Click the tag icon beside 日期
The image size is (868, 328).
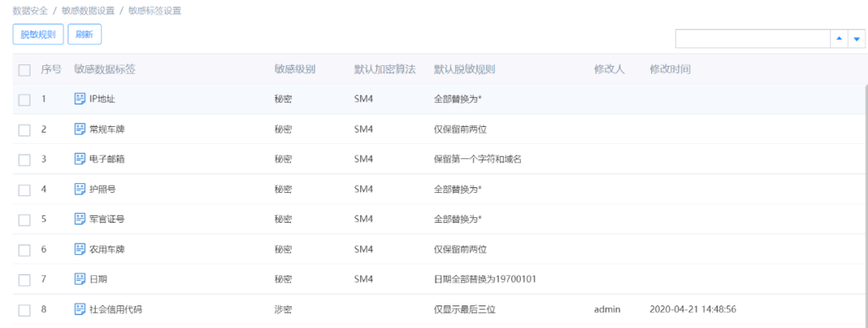80,279
